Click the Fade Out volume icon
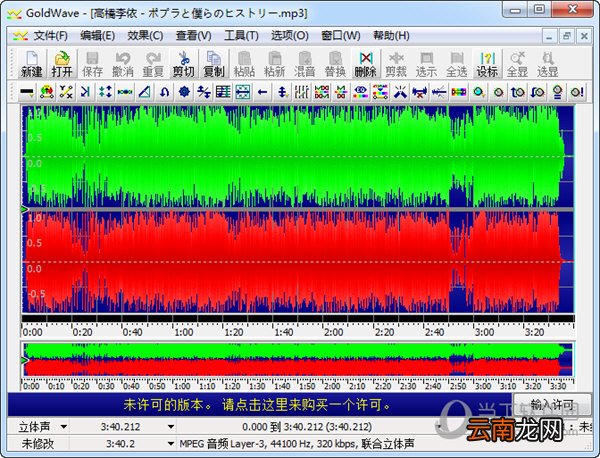The height and width of the screenshot is (458, 600). tap(537, 92)
